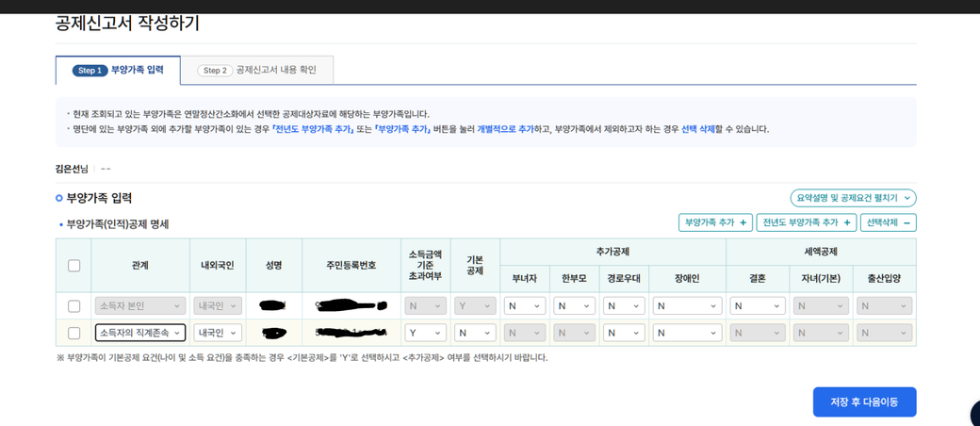980x426 pixels.
Task: Open 장애인 dropdown in the first row
Action: point(687,306)
